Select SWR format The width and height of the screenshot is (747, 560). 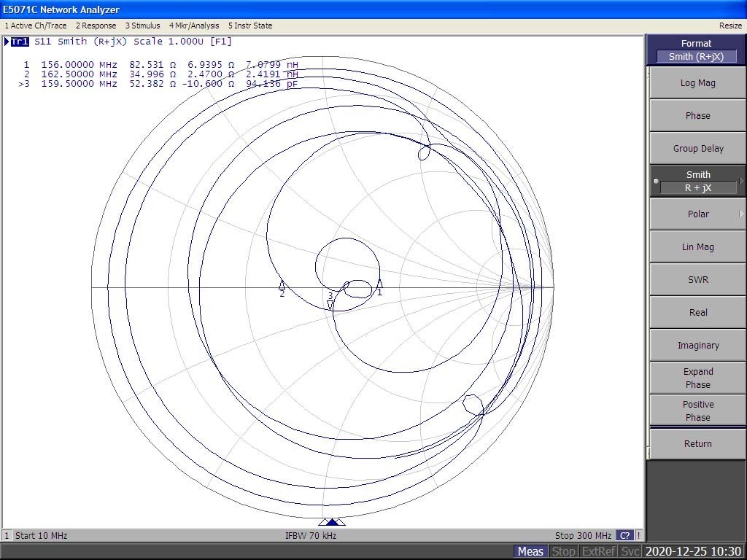697,280
